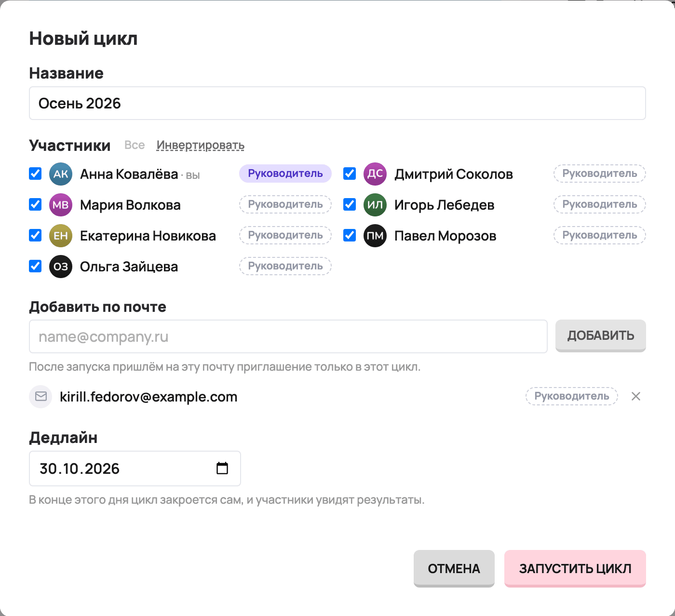Image resolution: width=675 pixels, height=616 pixels.
Task: Click the name Игорь Лебедев
Action: point(445,205)
